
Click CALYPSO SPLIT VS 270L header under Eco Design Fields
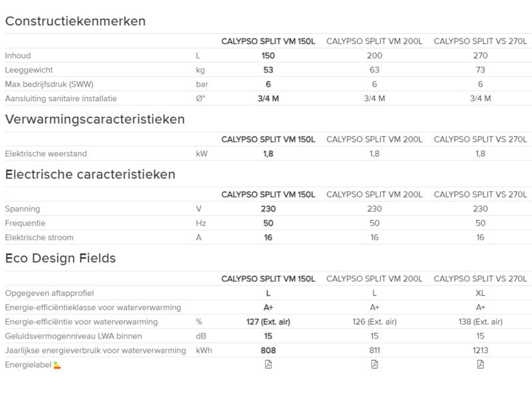pos(480,279)
